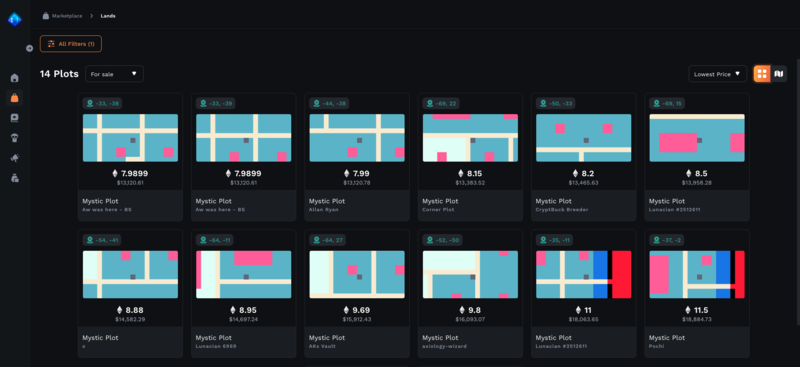Screen dimensions: 800x367
Task: Click the 7.99 ETH price
Action: tap(357, 174)
